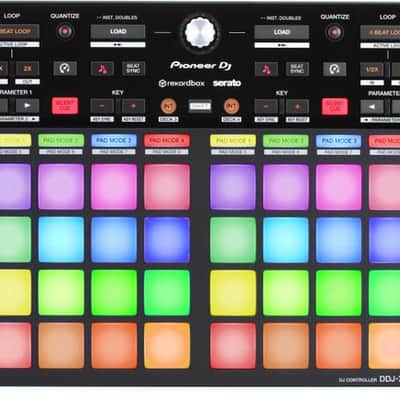This screenshot has width=400, height=400.
Task: Double the loop with left deck 2X button
Action: coord(28,69)
